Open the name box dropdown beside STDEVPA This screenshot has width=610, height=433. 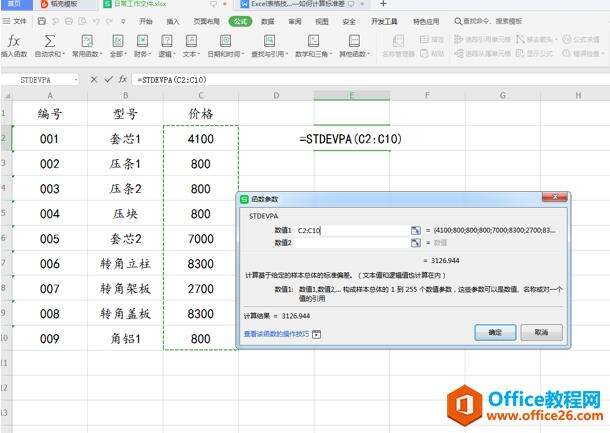click(75, 80)
